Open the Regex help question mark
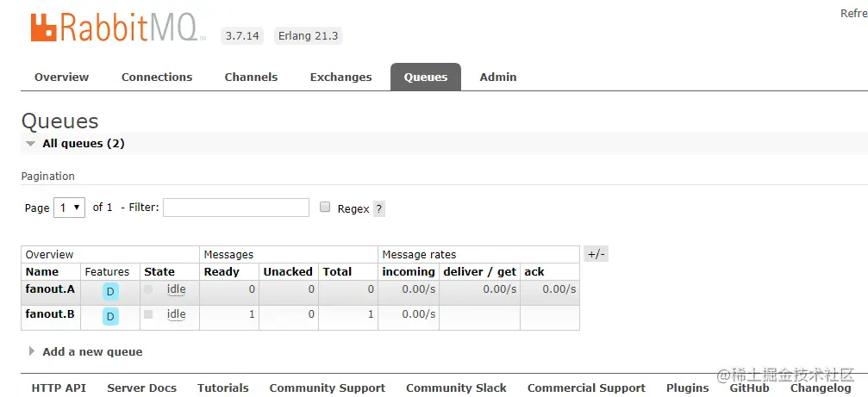 tap(378, 209)
